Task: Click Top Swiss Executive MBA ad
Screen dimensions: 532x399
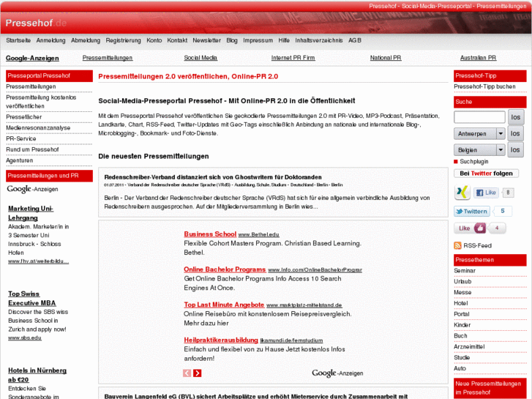Action: click(32, 299)
